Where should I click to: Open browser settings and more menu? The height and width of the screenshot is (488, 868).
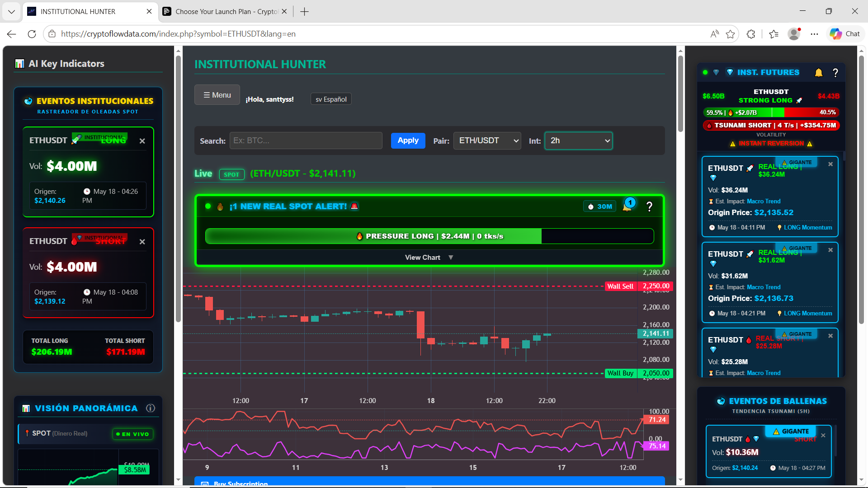pos(814,34)
